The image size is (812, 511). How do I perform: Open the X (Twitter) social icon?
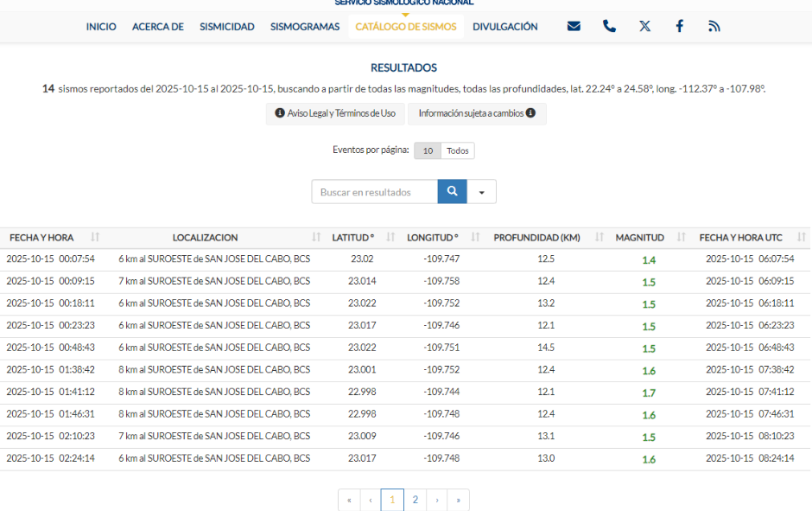click(644, 26)
